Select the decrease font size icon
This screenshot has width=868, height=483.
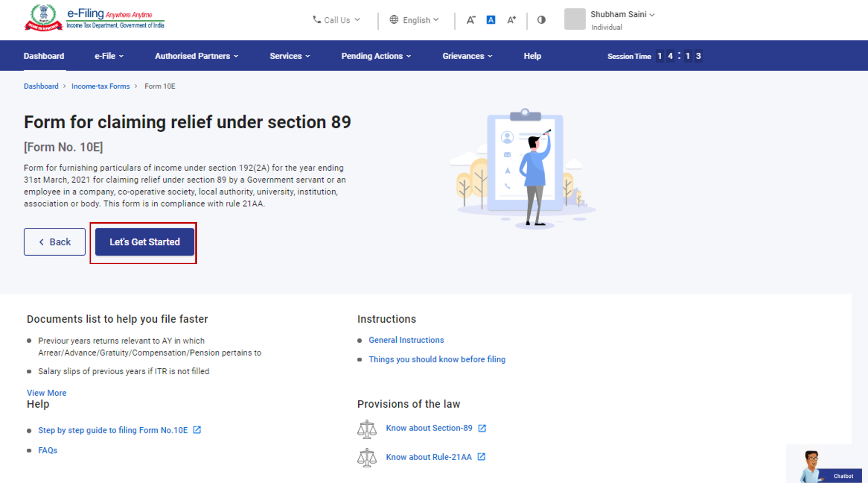(x=471, y=20)
